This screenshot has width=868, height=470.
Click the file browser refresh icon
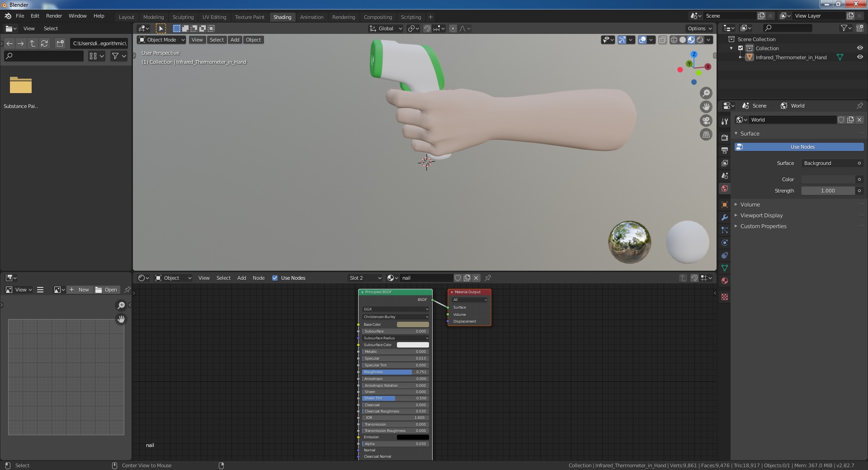point(44,43)
